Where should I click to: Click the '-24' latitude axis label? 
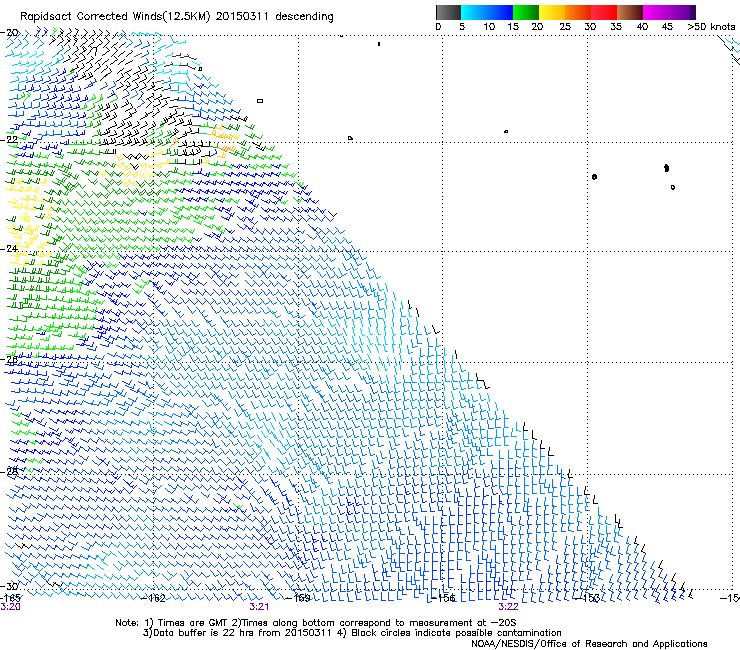click(x=9, y=249)
